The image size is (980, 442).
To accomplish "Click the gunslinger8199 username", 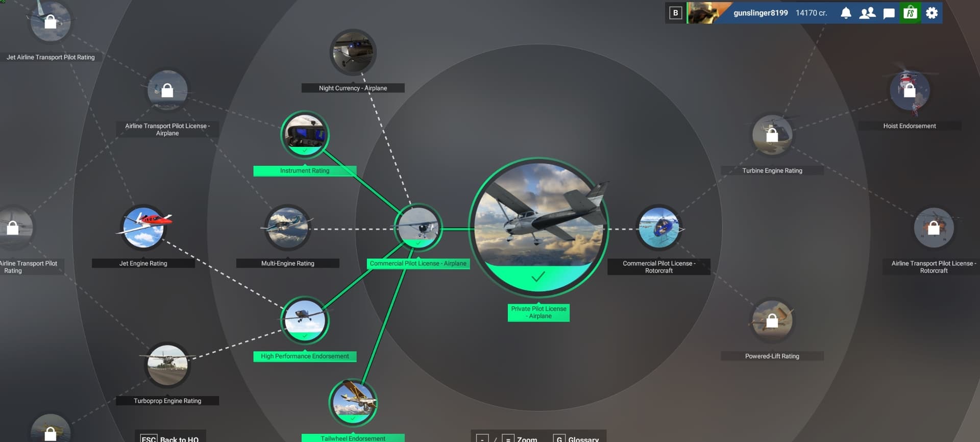I will tap(761, 13).
